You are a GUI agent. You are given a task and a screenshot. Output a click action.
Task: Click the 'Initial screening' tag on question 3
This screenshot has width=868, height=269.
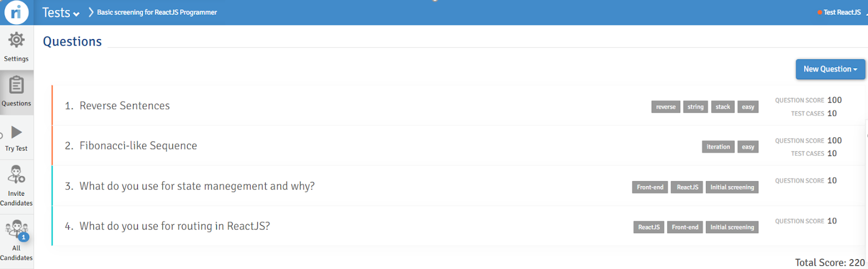732,187
